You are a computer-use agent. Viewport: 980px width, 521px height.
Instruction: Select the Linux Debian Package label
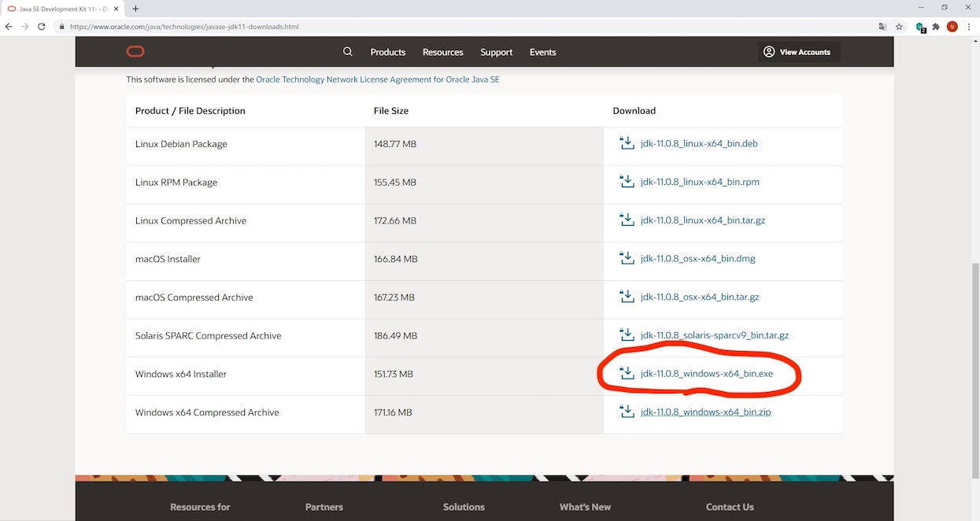[181, 144]
